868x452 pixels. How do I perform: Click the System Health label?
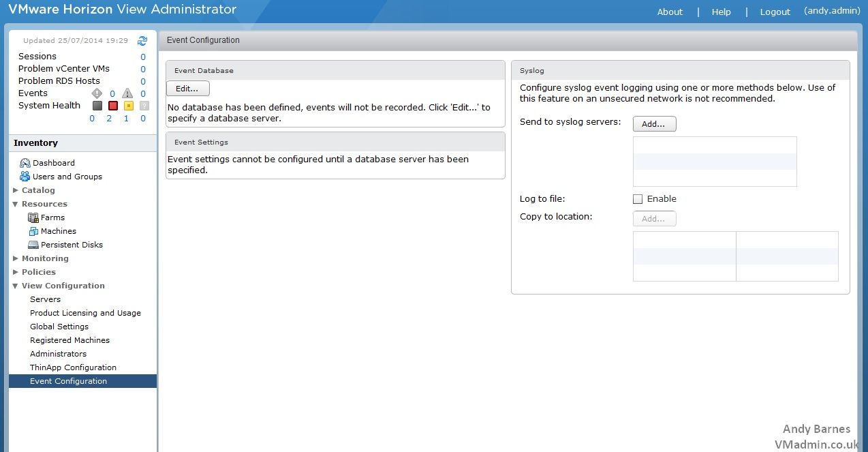[49, 106]
